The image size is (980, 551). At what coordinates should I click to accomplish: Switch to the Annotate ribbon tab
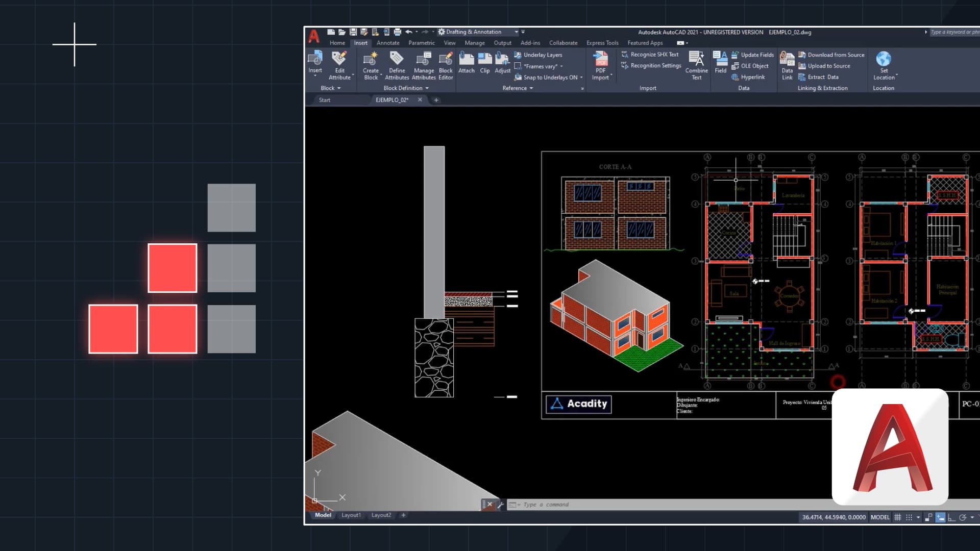pos(388,43)
